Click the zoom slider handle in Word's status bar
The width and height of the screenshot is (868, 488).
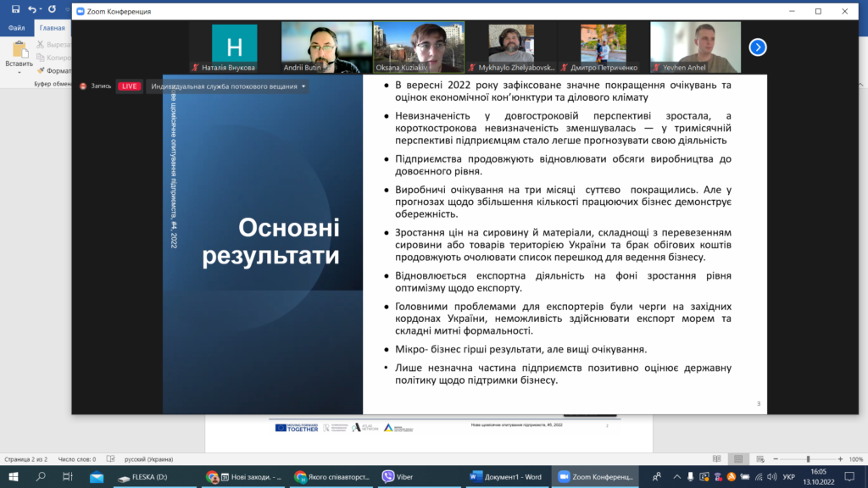point(808,459)
